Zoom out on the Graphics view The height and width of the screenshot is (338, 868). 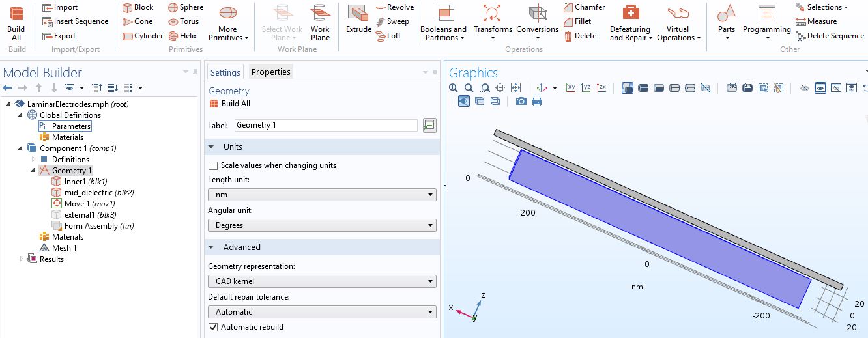[469, 88]
